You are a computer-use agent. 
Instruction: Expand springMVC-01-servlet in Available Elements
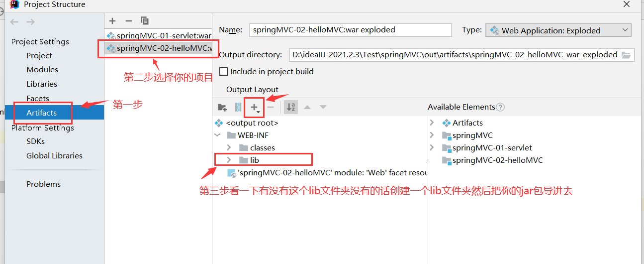(432, 148)
